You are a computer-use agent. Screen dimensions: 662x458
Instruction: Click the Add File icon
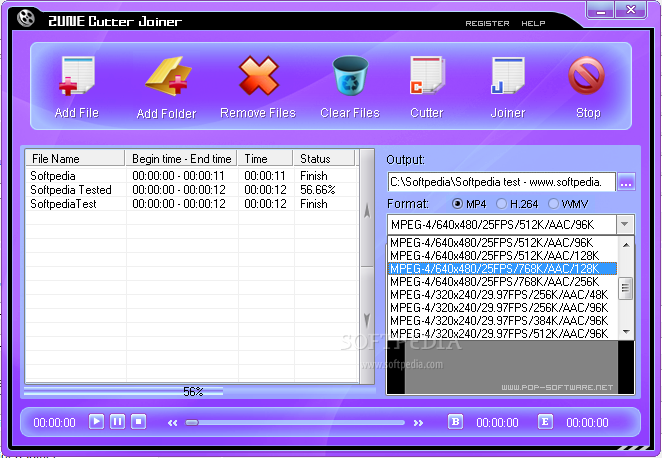point(76,76)
